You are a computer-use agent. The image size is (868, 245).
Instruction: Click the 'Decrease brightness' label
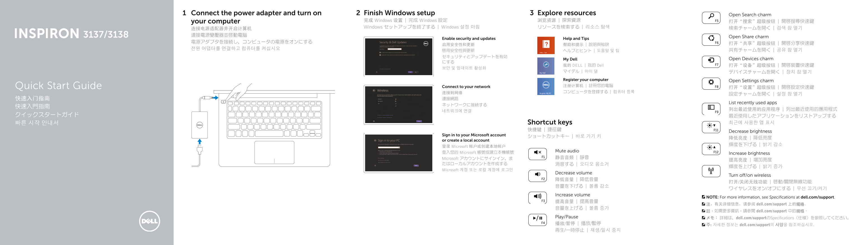tap(750, 131)
